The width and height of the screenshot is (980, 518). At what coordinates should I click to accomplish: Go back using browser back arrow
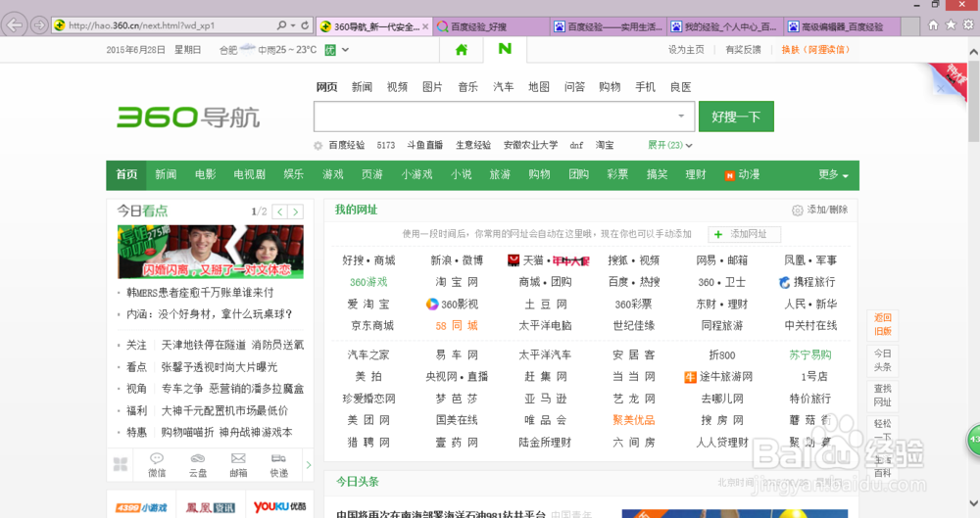15,25
